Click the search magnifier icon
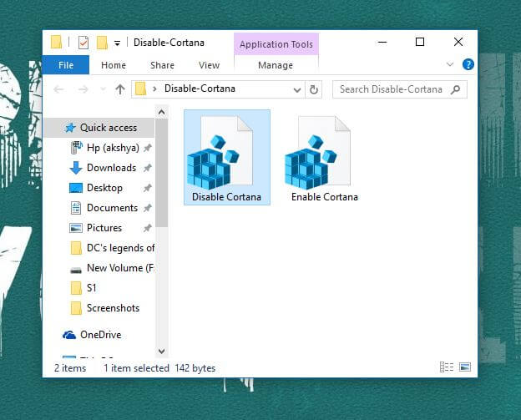The height and width of the screenshot is (420, 521). point(456,89)
